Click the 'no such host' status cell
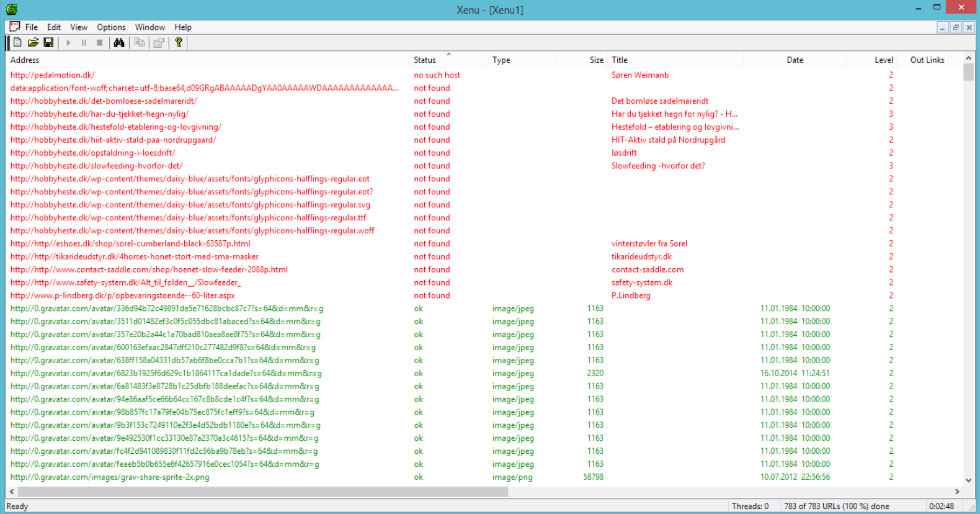 click(437, 75)
